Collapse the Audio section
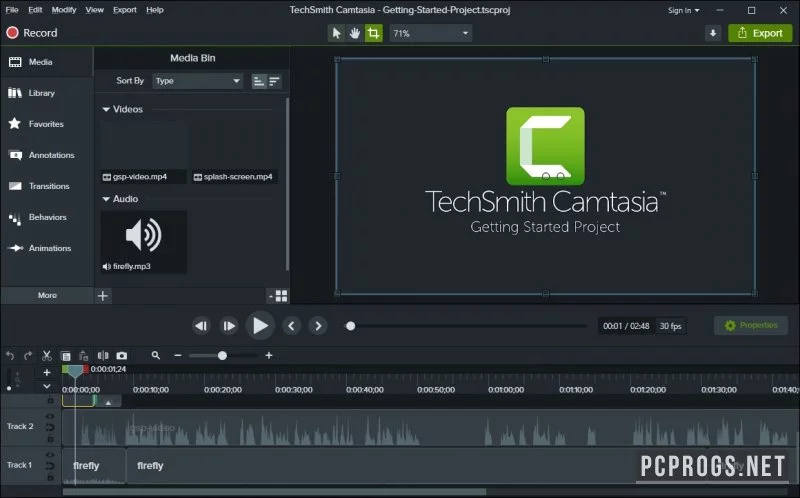This screenshot has height=498, width=800. (x=106, y=199)
